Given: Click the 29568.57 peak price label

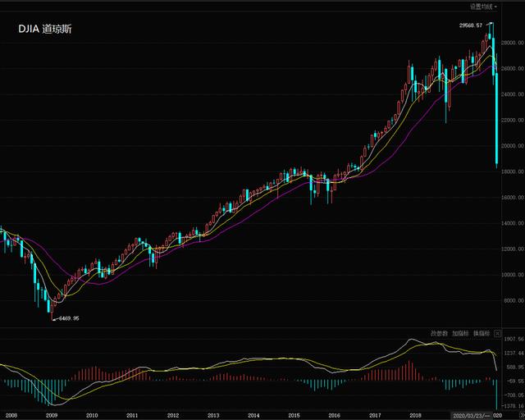Looking at the screenshot, I should point(472,25).
